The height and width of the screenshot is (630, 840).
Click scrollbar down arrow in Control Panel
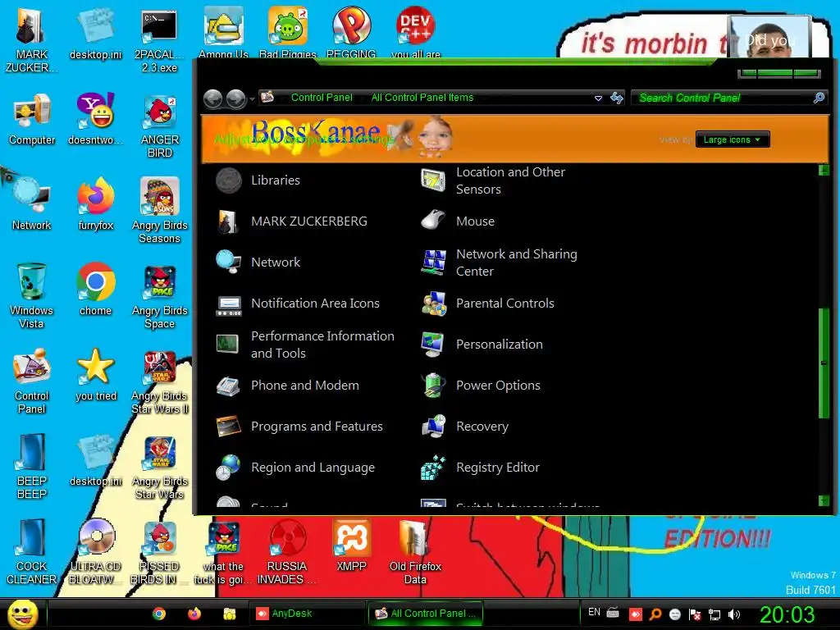[x=824, y=500]
